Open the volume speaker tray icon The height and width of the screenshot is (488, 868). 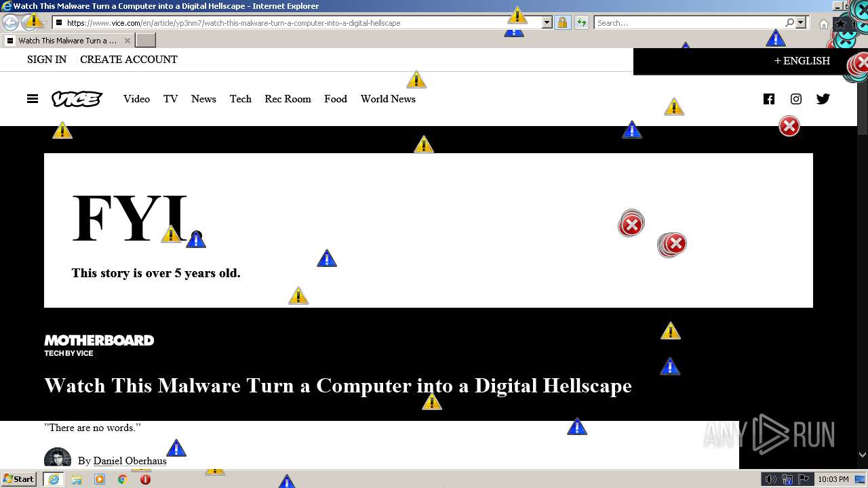click(770, 479)
